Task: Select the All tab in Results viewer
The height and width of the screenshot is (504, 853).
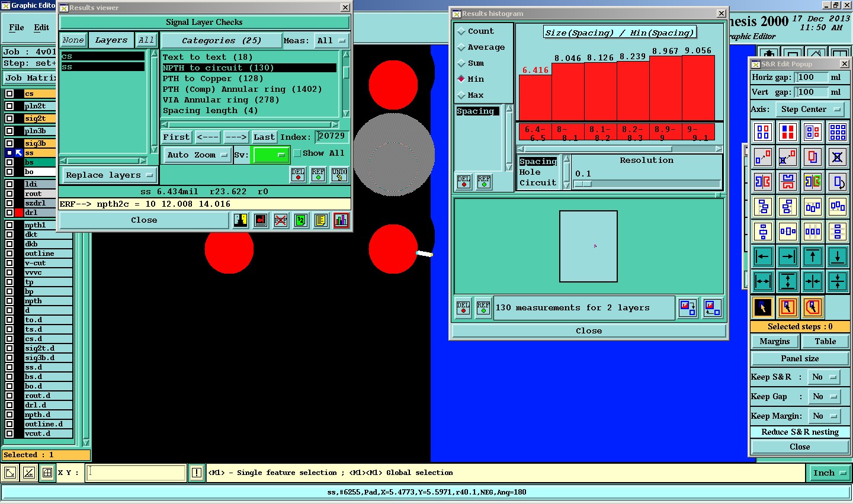Action: click(x=146, y=40)
